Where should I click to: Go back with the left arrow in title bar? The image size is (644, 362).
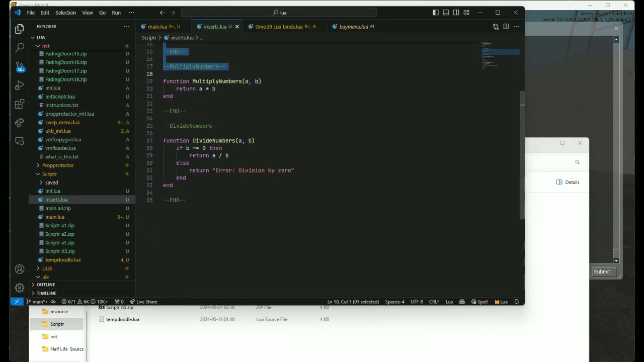[x=162, y=13]
